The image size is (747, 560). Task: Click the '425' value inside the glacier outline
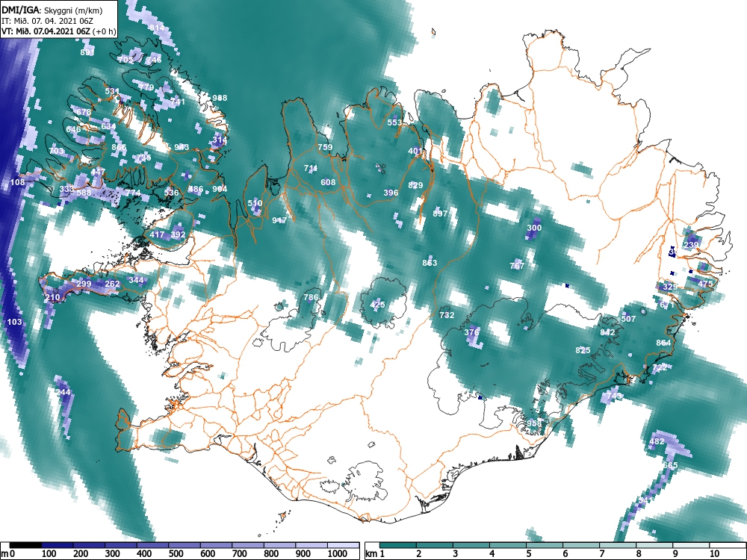377,305
